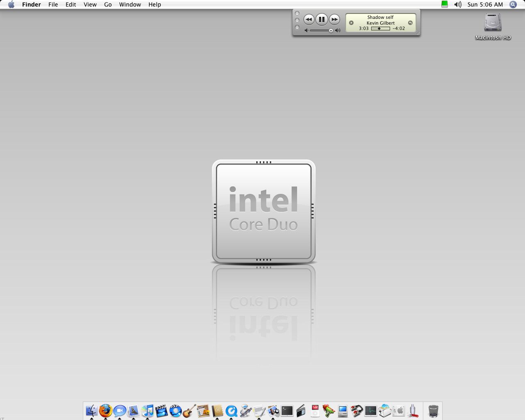Click the Sun 5:06 AM clock
Viewport: 525px width, 420px height.
pos(485,5)
